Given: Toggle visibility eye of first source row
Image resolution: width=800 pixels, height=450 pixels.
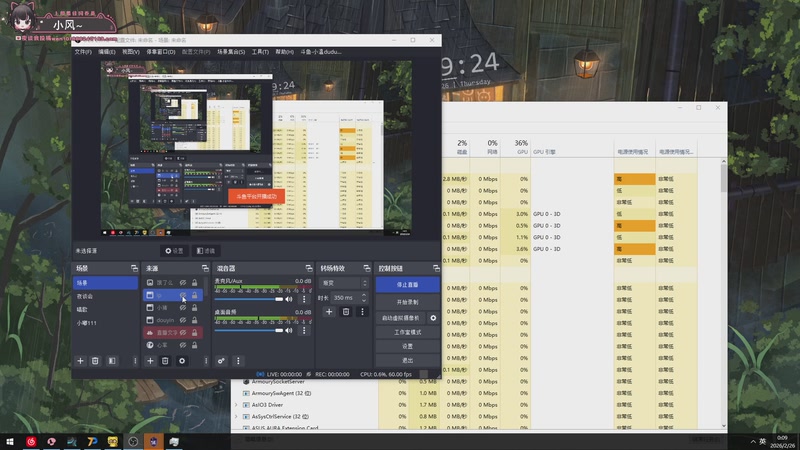Looking at the screenshot, I should (183, 282).
